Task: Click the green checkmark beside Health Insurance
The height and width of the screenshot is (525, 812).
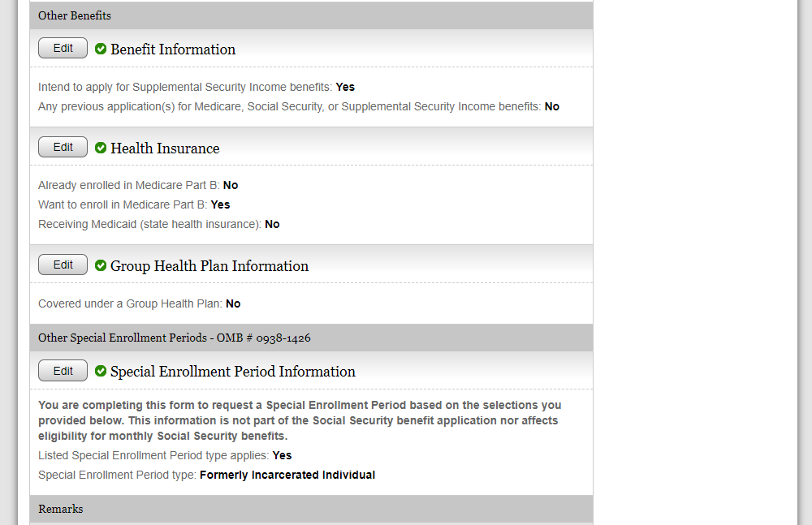Action: tap(101, 148)
